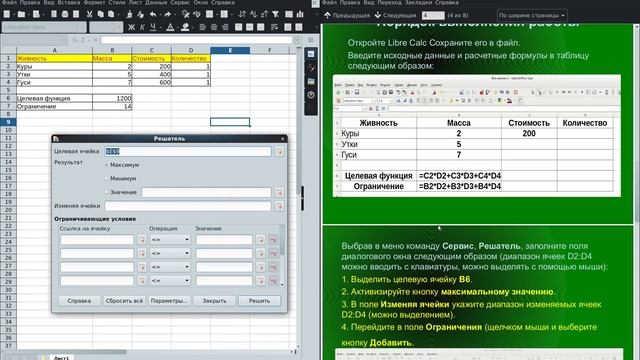Screen dimensions: 640x360
Task: Click the Save document icon
Action: 36,14
